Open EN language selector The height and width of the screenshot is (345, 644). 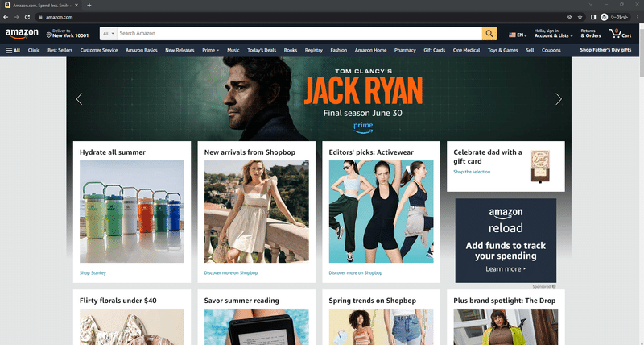(518, 35)
